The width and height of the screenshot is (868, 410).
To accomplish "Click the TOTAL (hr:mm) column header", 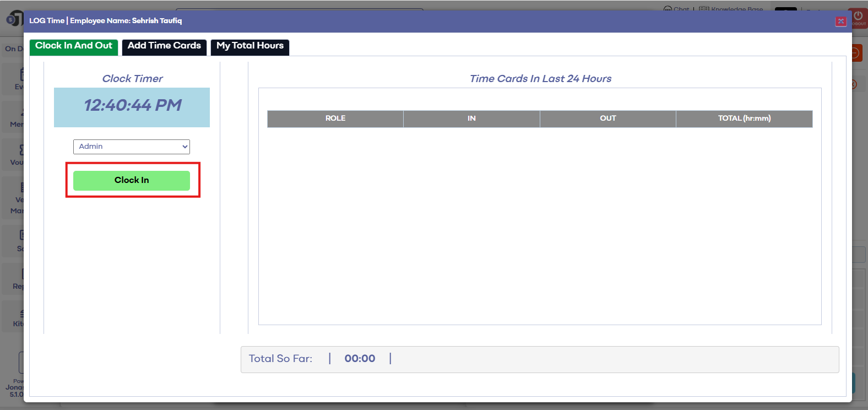I will [x=744, y=118].
